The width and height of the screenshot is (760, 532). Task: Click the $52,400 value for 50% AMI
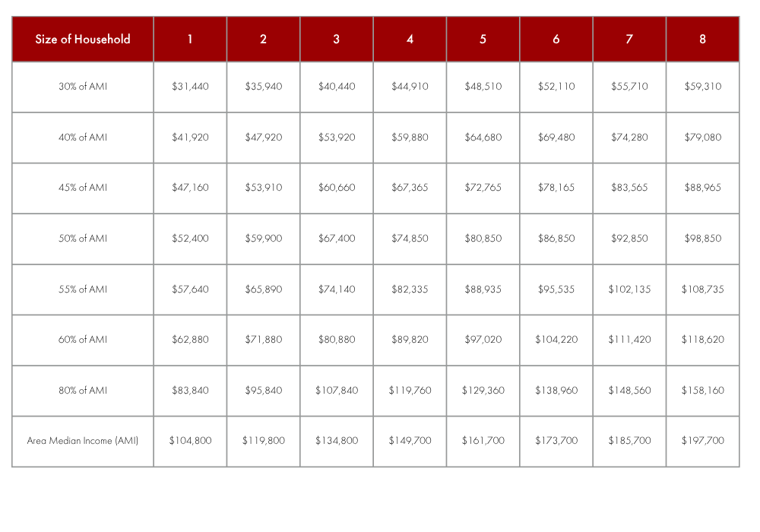[190, 239]
